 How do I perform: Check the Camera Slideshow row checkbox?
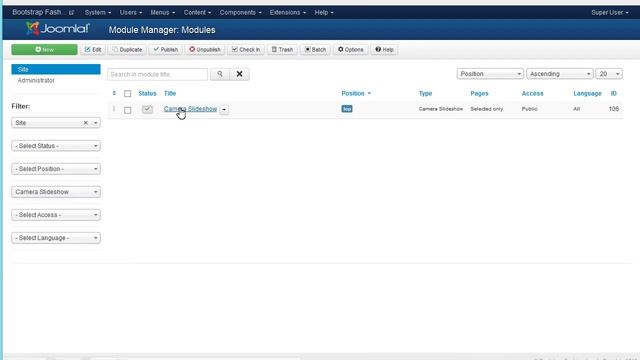128,110
